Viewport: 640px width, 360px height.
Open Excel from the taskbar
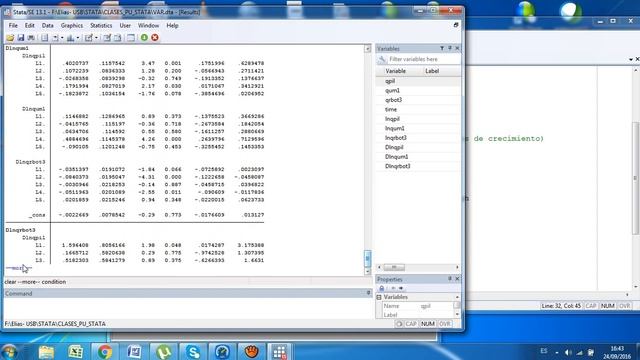[76, 352]
